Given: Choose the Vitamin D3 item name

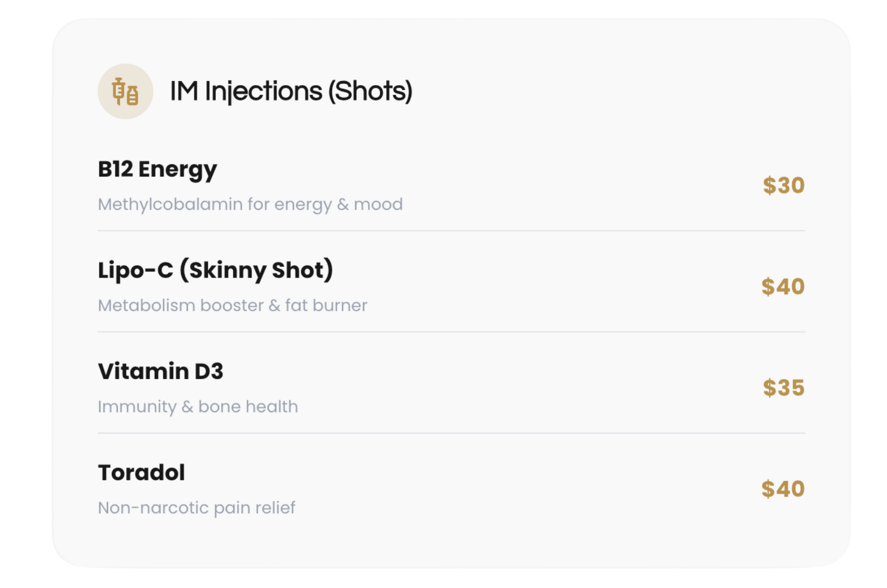Looking at the screenshot, I should [x=160, y=371].
